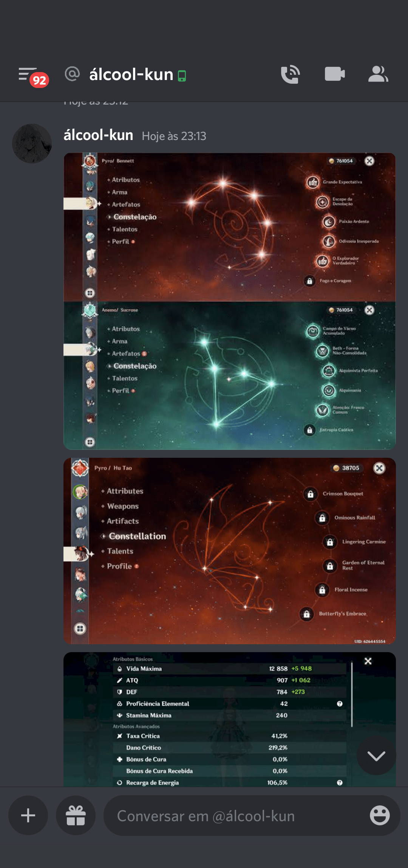
Task: Open the Bennett and Sucrose constellation image
Action: coord(230,301)
